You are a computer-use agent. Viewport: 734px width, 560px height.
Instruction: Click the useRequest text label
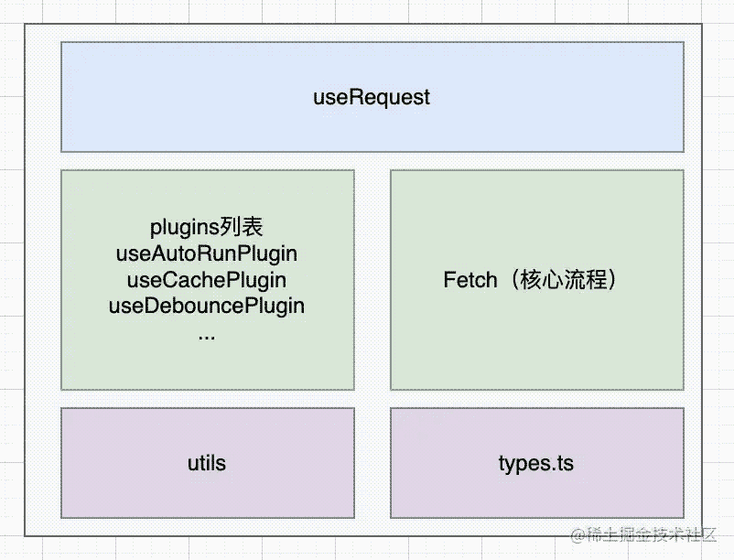[x=372, y=97]
